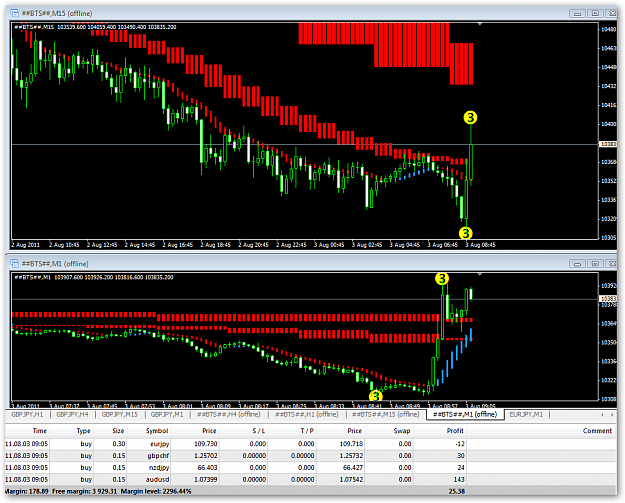Screen dimensions: 625x503
Task: Select the ##BTS##,M15 (offline) tab
Action: point(385,415)
